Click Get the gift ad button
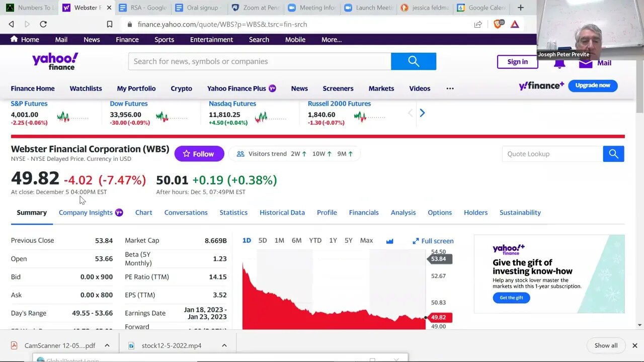The image size is (644, 362). [x=511, y=298]
